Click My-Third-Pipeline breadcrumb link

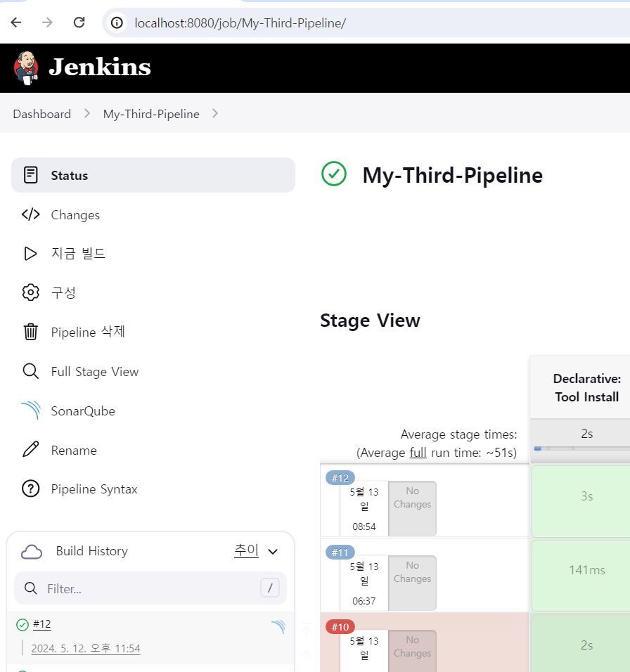pos(151,114)
